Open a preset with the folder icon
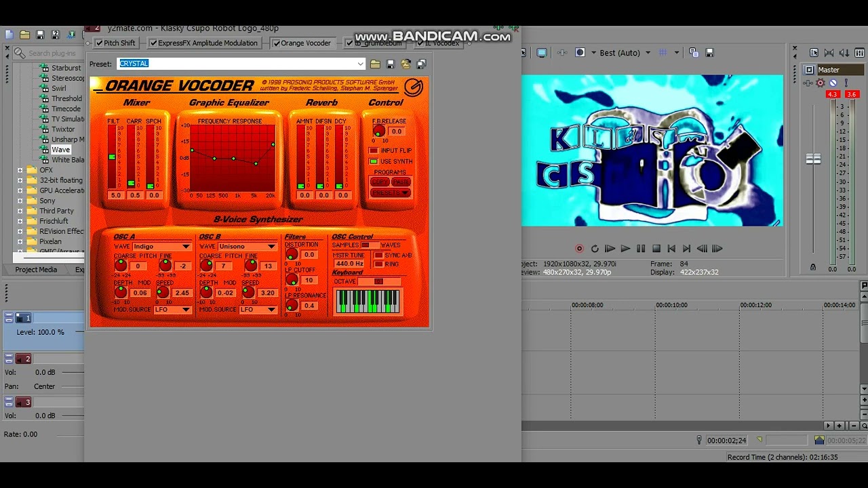The width and height of the screenshot is (868, 488). tap(375, 64)
